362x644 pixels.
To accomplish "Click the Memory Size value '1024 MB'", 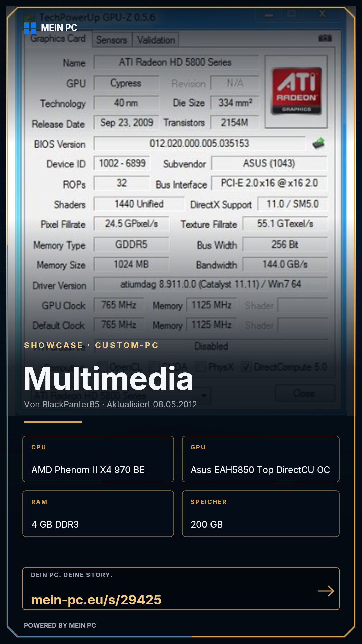I will click(131, 264).
